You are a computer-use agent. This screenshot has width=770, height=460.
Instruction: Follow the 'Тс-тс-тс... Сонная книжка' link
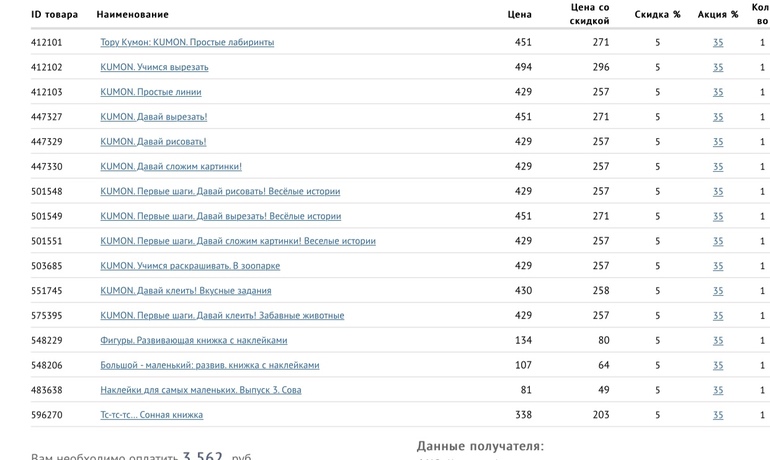[152, 415]
